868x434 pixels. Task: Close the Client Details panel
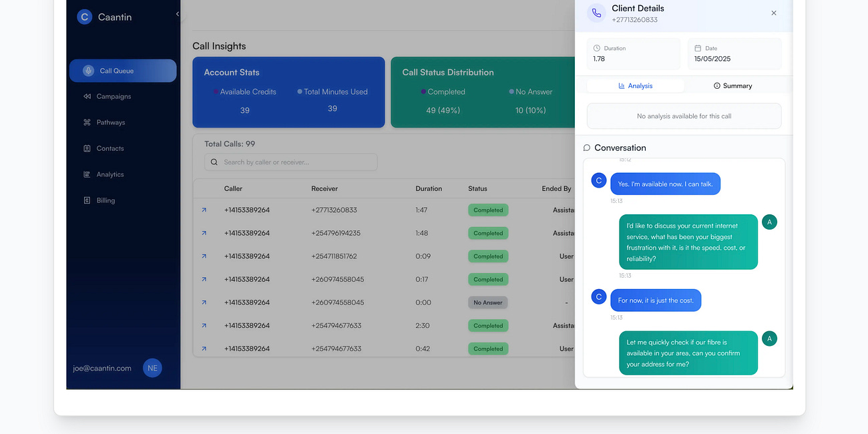pyautogui.click(x=774, y=13)
